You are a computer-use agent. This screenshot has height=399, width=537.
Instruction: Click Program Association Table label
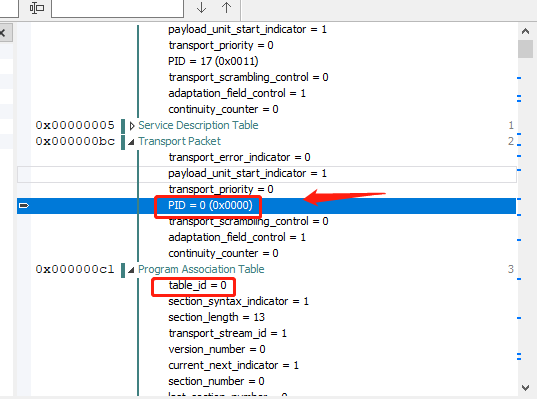click(x=201, y=269)
